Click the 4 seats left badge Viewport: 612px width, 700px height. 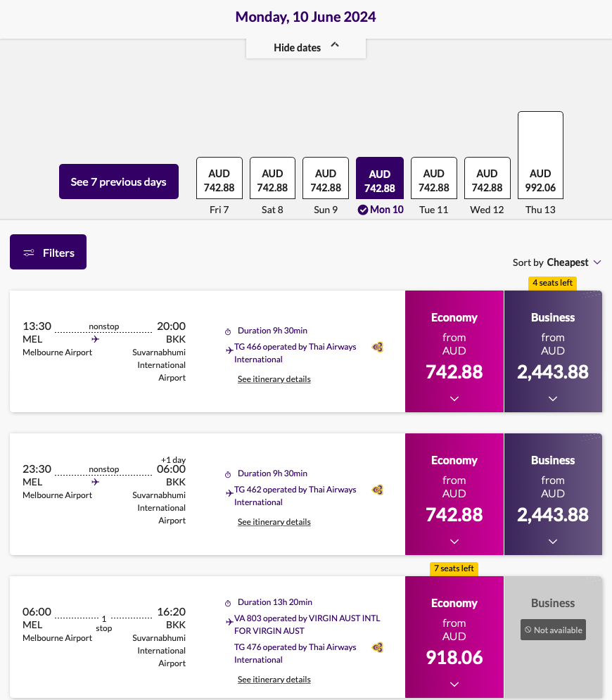point(552,283)
